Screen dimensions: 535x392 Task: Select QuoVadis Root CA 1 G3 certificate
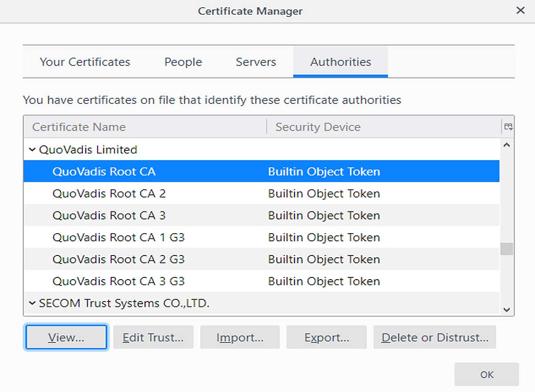(x=261, y=237)
